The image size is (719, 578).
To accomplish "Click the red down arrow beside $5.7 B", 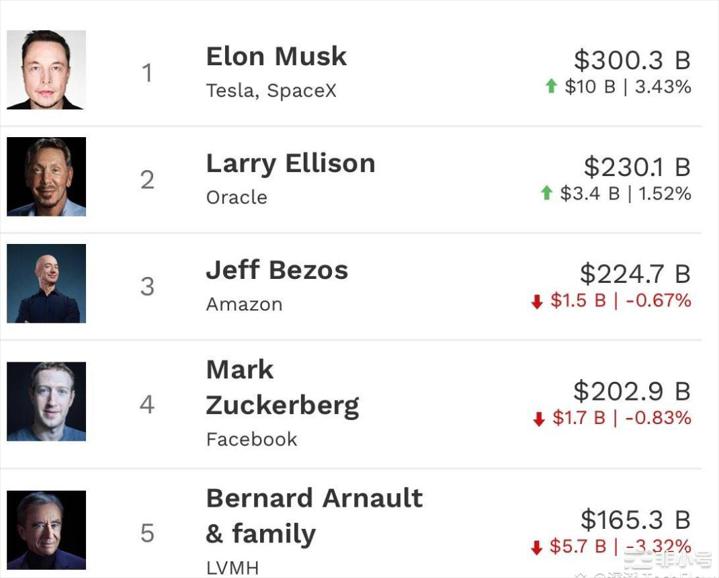I will (x=537, y=547).
